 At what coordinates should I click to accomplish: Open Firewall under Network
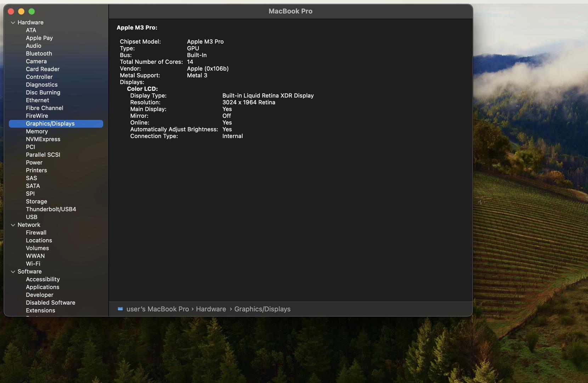point(36,233)
